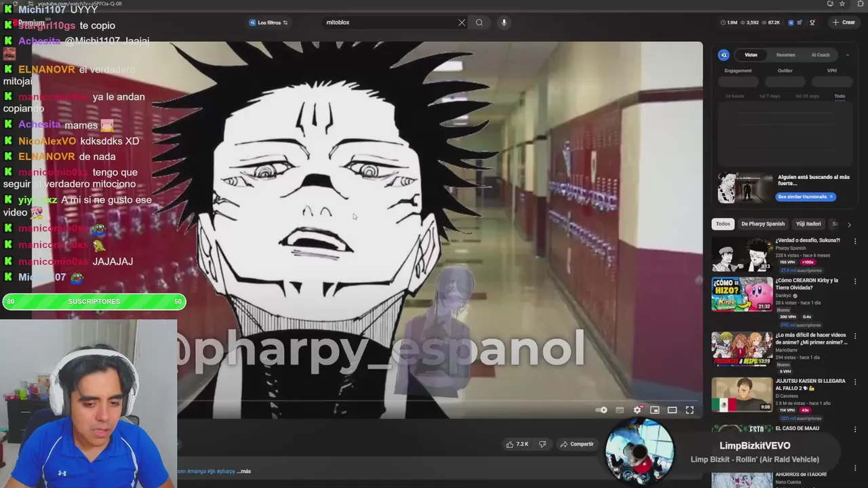Dislike the video
The height and width of the screenshot is (488, 868).
[542, 444]
